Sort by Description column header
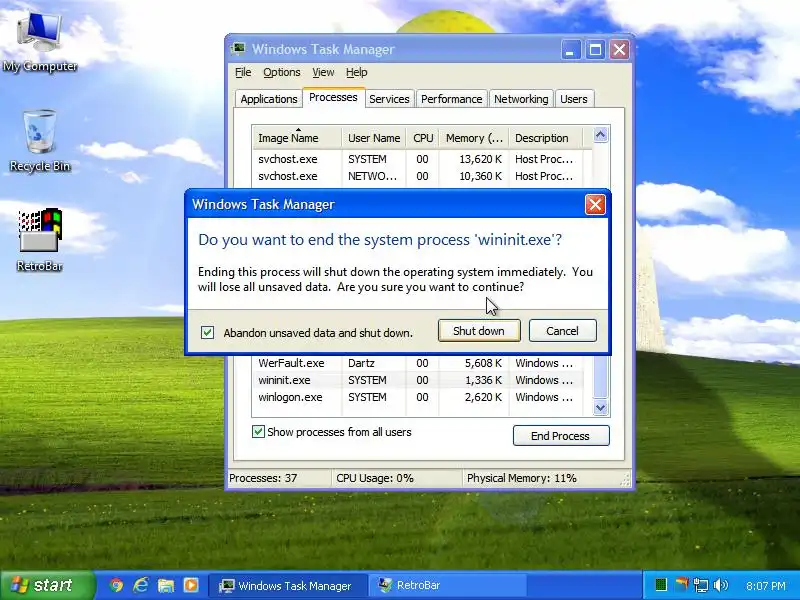Image resolution: width=800 pixels, height=600 pixels. pos(545,138)
